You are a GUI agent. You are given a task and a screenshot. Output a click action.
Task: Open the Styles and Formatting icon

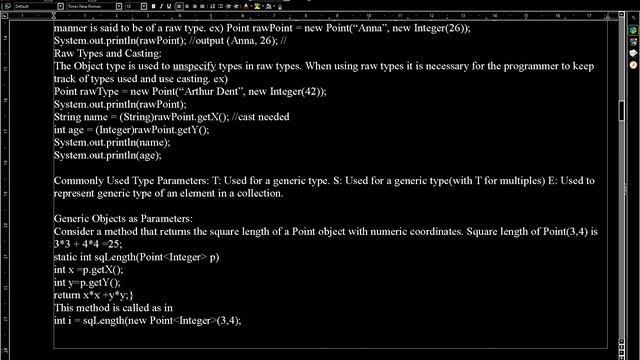click(x=7, y=6)
